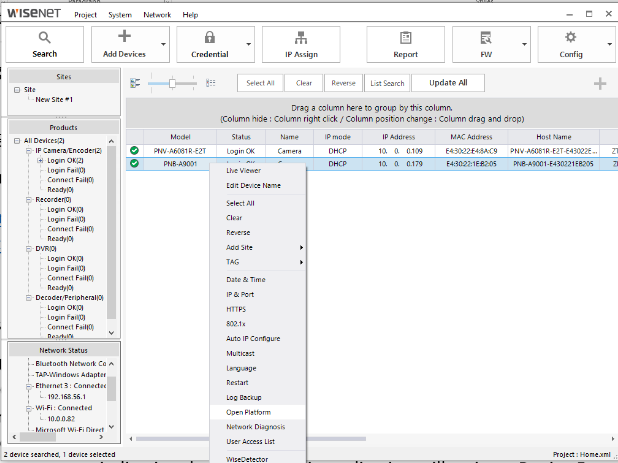This screenshot has height=463, width=618.
Task: Sort by the MAC Address column header
Action: tap(471, 137)
